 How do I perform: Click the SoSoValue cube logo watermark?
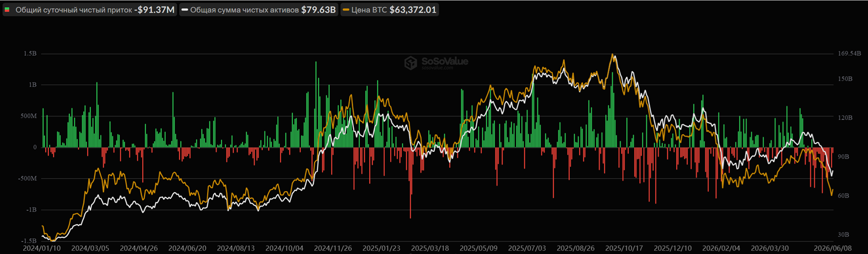coord(411,62)
